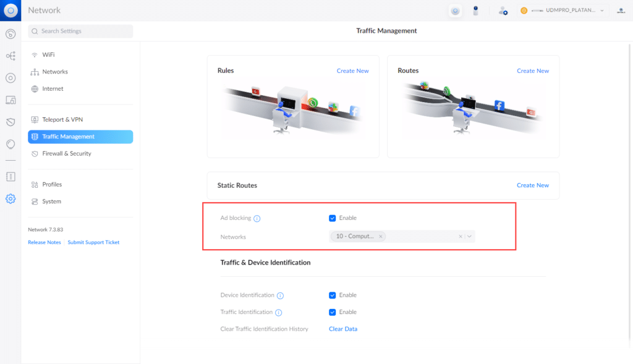Uncheck the Traffic Identification Enable checkbox
The image size is (633, 364).
coord(333,312)
